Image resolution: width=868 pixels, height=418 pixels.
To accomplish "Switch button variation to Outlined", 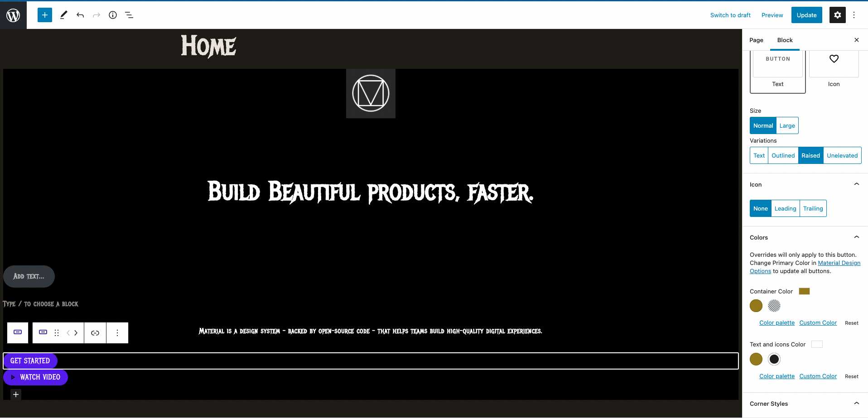I will (783, 155).
